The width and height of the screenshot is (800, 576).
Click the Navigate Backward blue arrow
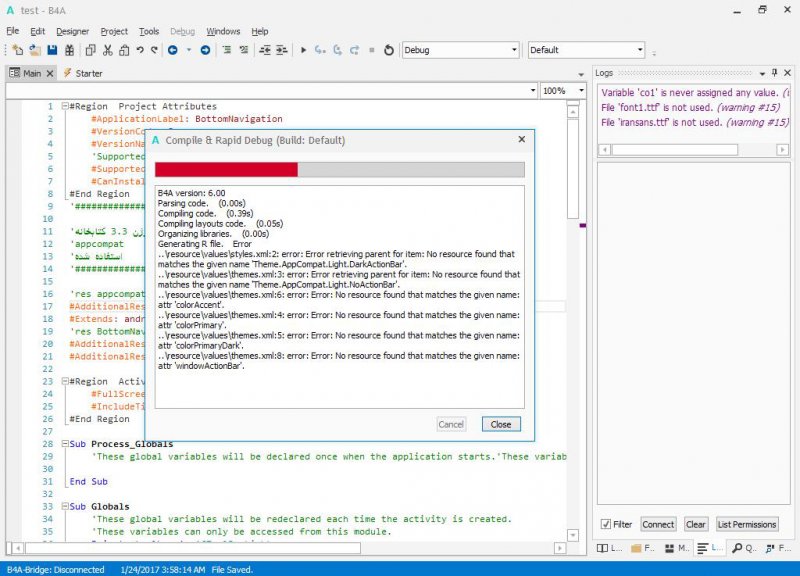coord(173,50)
